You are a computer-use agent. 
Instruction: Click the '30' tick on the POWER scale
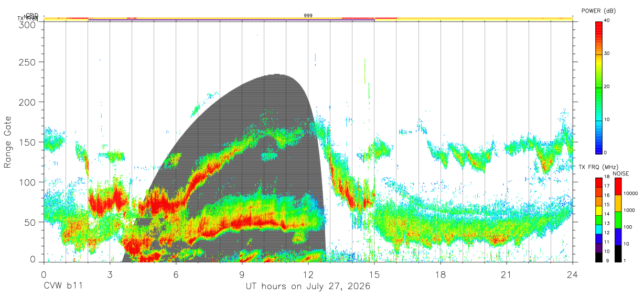(x=607, y=53)
